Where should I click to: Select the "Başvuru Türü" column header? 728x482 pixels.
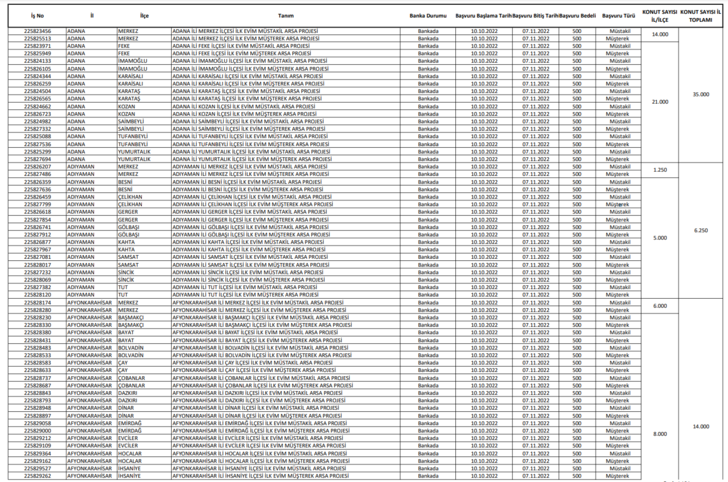pyautogui.click(x=618, y=16)
